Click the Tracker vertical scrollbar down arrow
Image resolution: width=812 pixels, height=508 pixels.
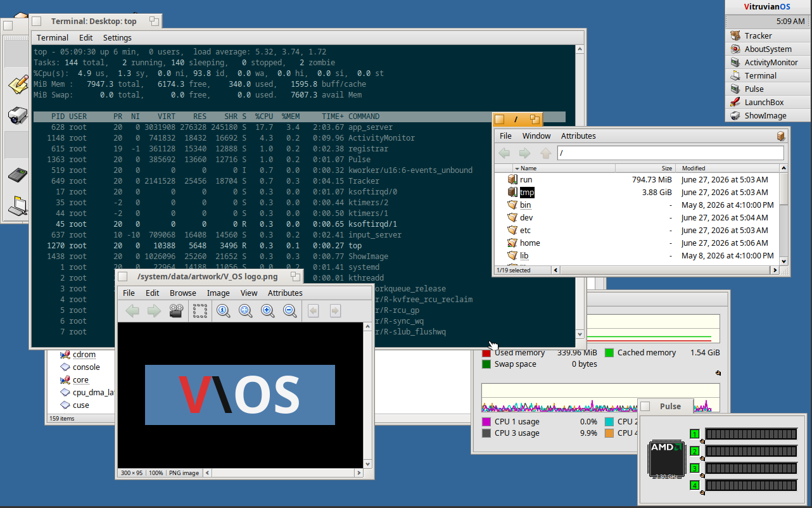(784, 261)
